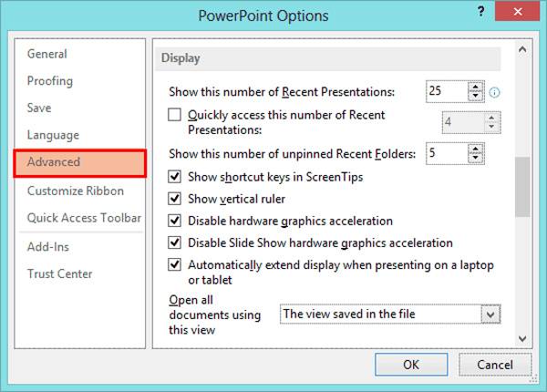547x392 pixels.
Task: Decrease the unpinned Recent Folders count
Action: pos(475,160)
